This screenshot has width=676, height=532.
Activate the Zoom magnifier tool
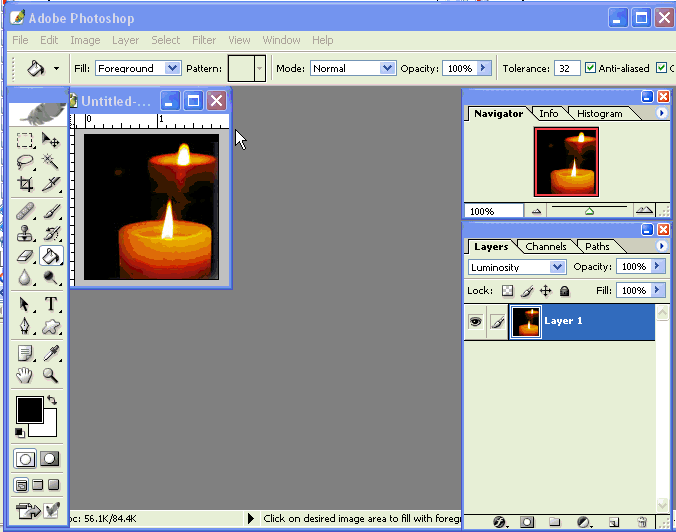(x=51, y=376)
